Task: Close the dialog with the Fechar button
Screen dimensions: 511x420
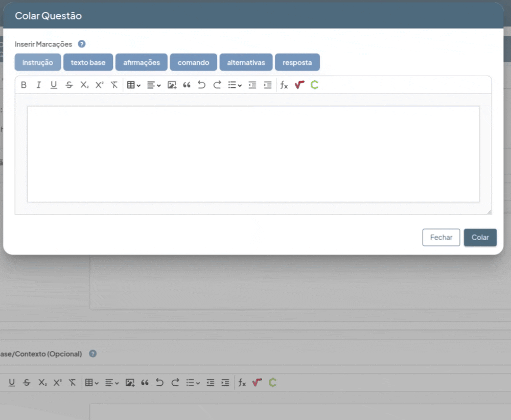Action: pyautogui.click(x=441, y=237)
